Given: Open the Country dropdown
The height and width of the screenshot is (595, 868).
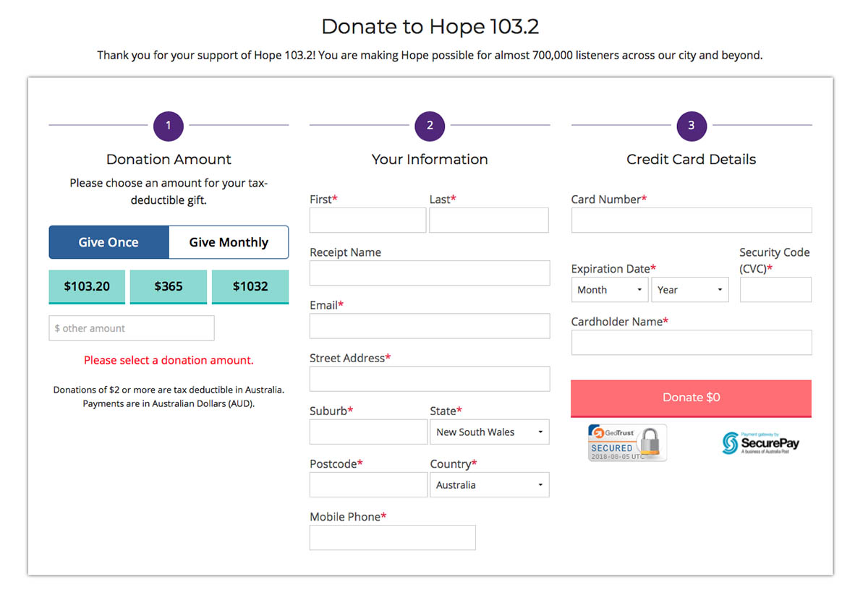Looking at the screenshot, I should click(x=489, y=485).
